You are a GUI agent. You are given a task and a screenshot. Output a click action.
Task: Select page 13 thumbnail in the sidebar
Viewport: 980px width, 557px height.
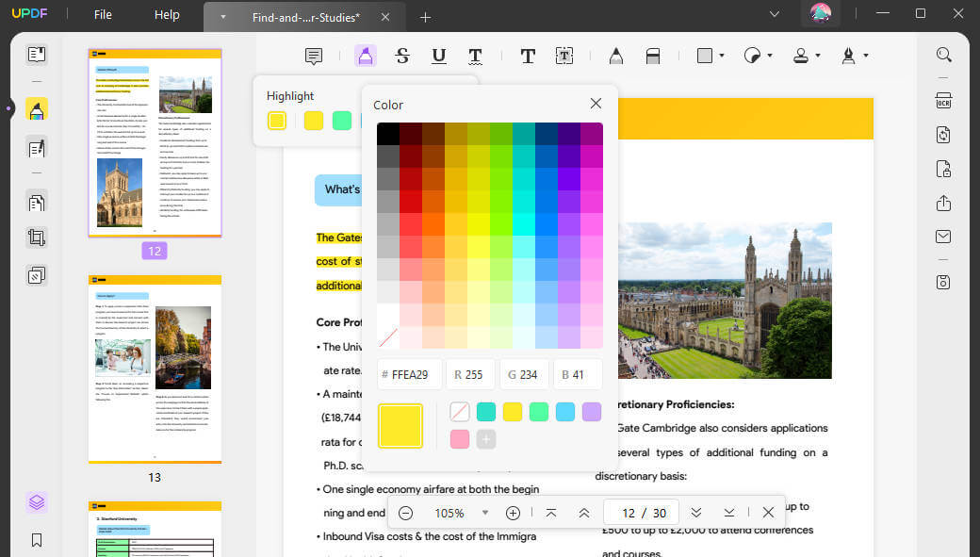(x=154, y=370)
